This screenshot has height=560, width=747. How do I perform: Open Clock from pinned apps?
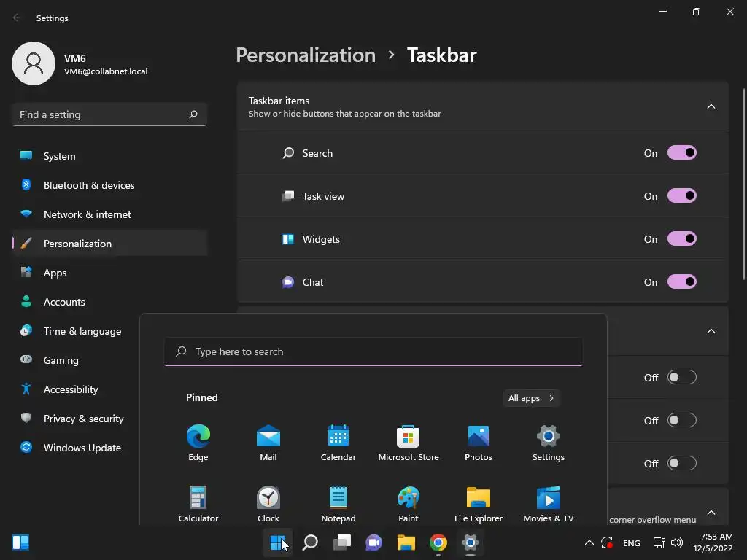[x=268, y=505]
